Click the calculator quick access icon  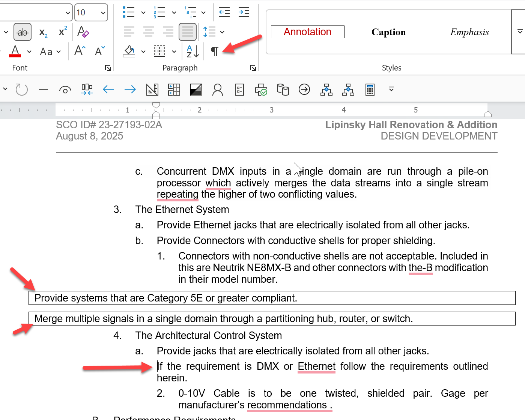pos(370,89)
